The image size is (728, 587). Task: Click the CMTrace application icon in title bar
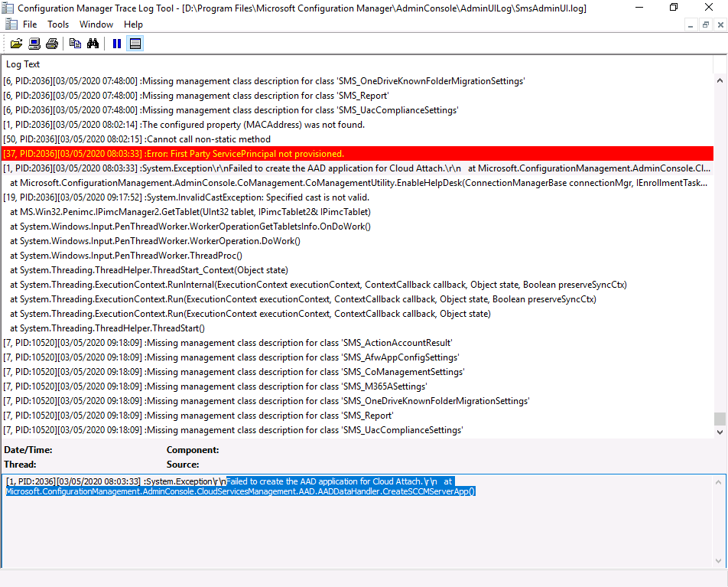8,8
